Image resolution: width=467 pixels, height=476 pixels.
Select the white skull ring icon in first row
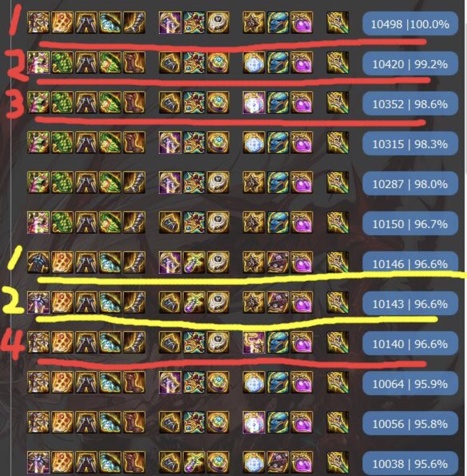tap(218, 23)
